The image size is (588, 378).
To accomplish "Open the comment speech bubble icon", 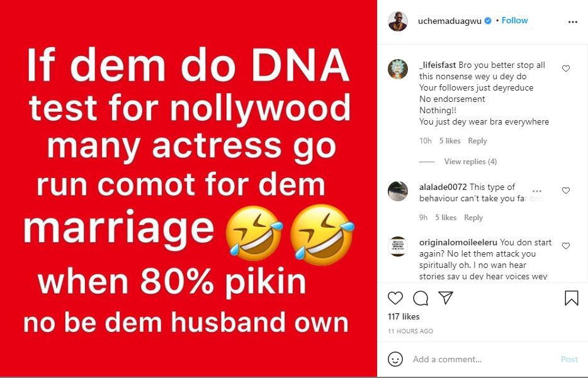I will click(421, 298).
